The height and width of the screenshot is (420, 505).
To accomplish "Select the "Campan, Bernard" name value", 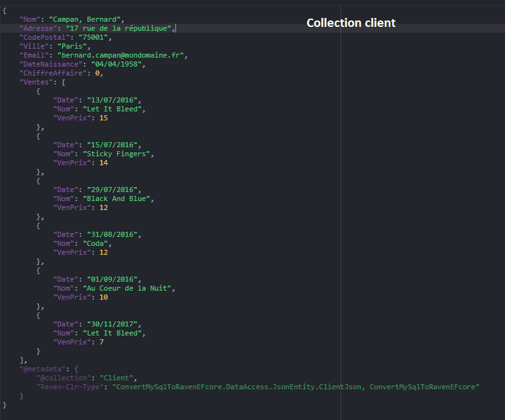I will (86, 20).
